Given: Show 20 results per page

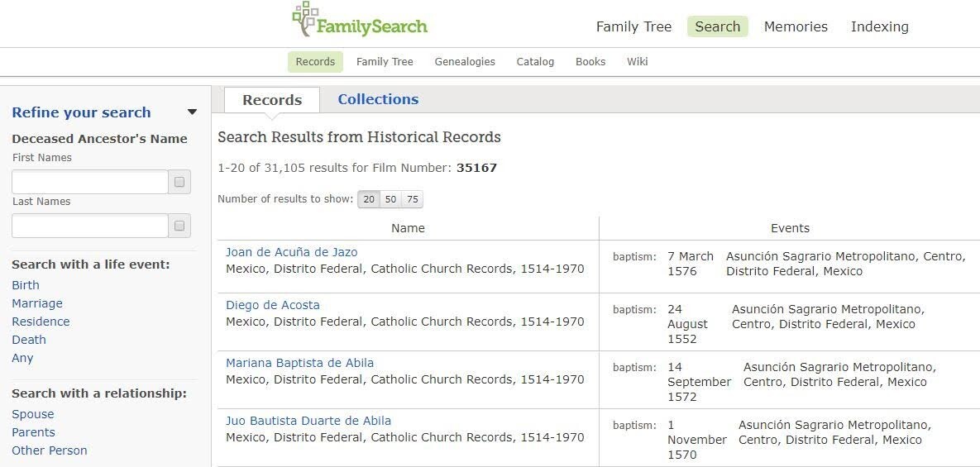Looking at the screenshot, I should [369, 199].
